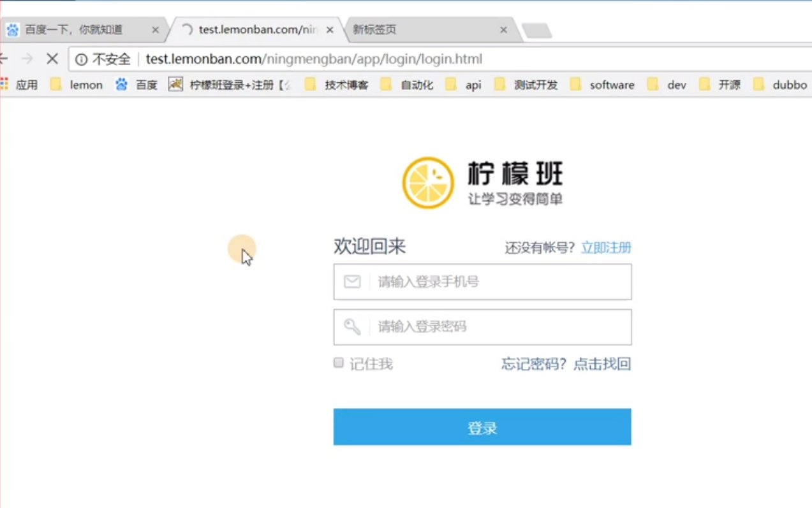Viewport: 812px width, 508px height.
Task: Close the 新标签页 tab
Action: [503, 30]
